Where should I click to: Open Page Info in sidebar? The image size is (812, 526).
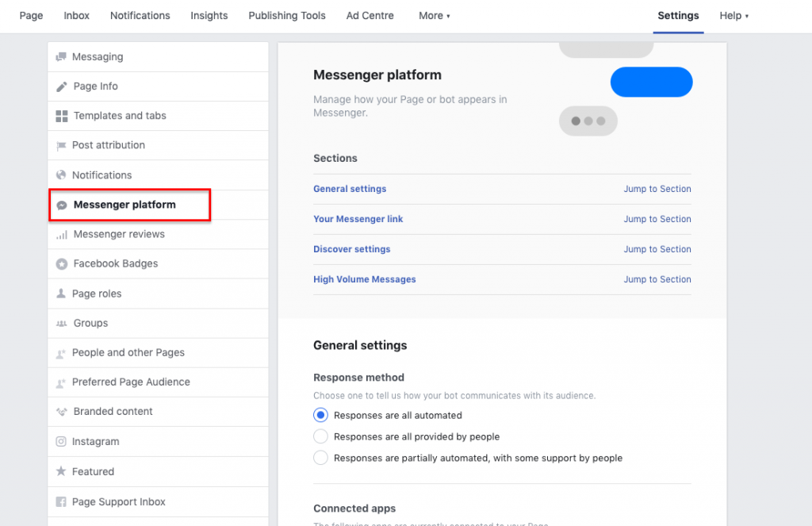point(158,86)
